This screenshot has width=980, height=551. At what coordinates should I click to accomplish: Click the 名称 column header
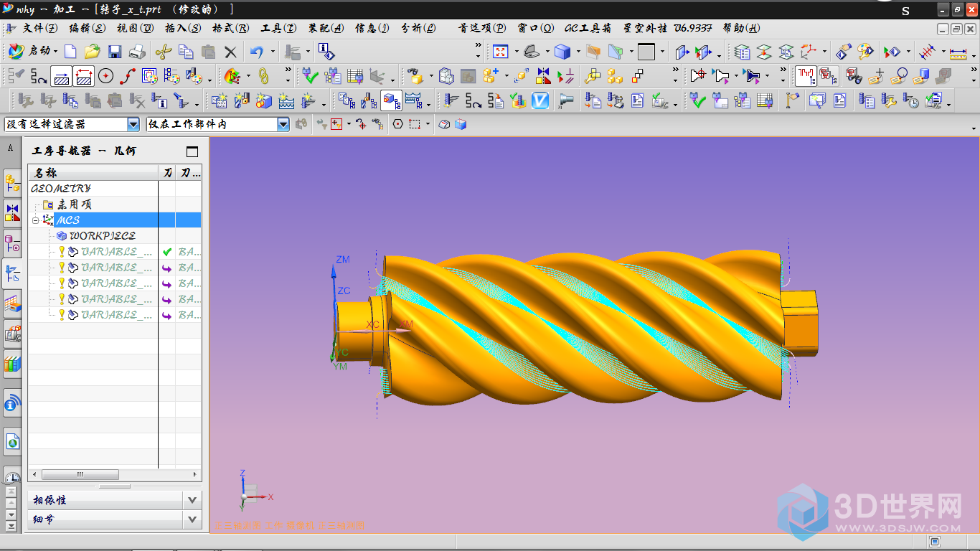[93, 172]
